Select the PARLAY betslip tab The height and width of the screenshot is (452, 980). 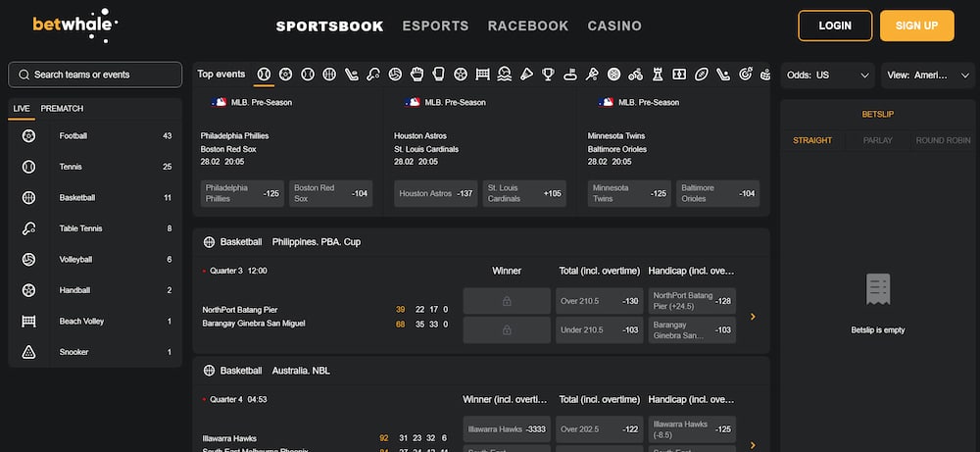click(x=877, y=140)
